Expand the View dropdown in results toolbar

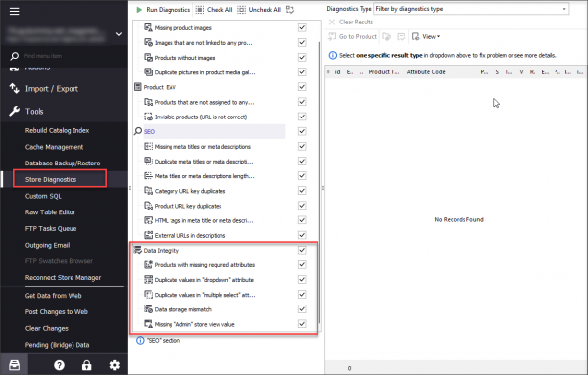(425, 36)
